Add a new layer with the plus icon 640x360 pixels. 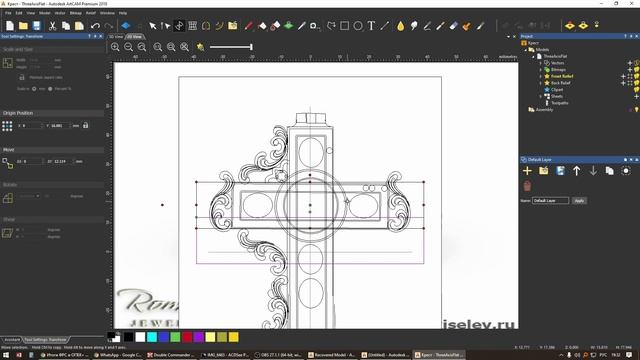(527, 171)
